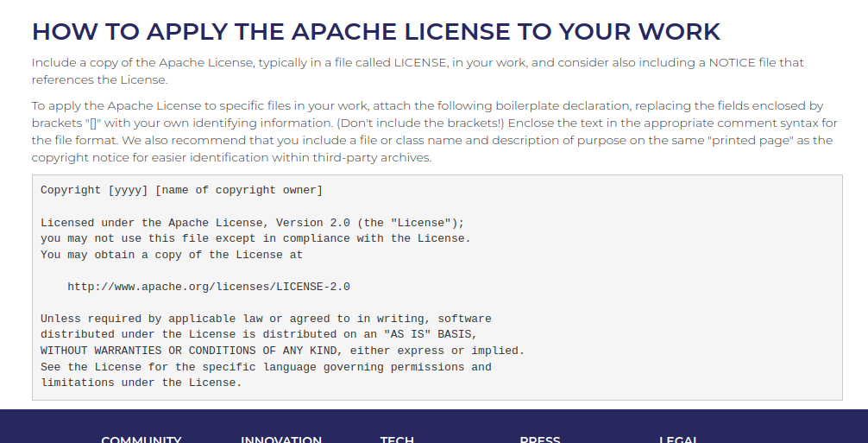Click the line 'Licensed under the Apache License, Version 2.0'

pyautogui.click(x=253, y=223)
